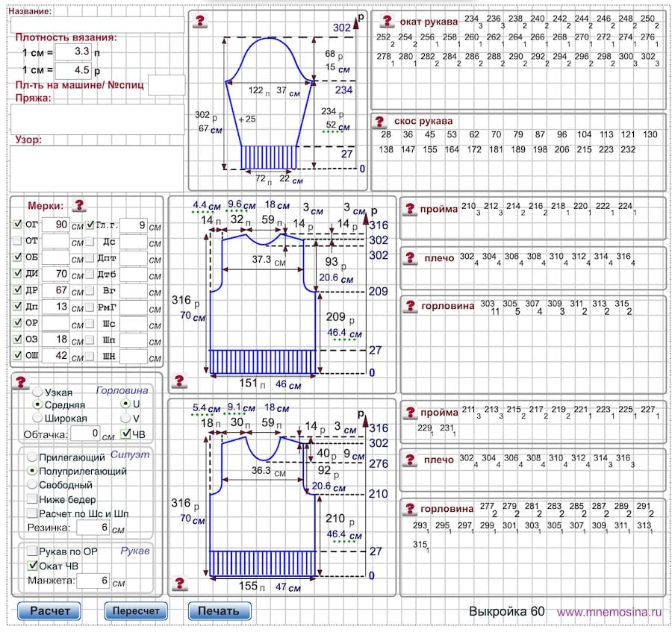
Task: Select the Свободный silhouette option
Action: (32, 485)
